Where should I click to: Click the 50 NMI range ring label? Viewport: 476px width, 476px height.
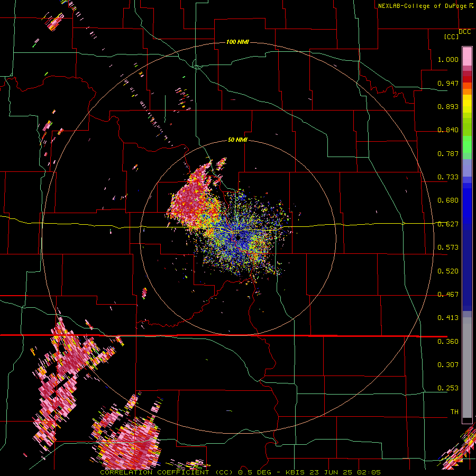[x=237, y=140]
